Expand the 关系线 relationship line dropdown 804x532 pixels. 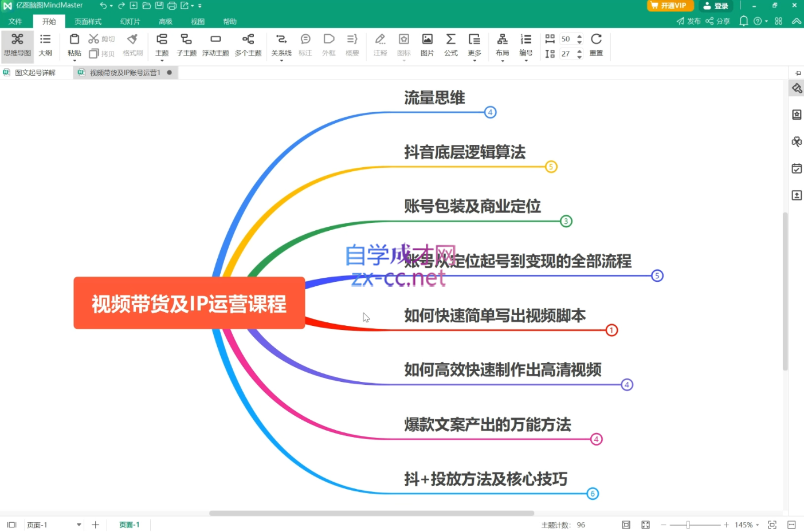(281, 60)
